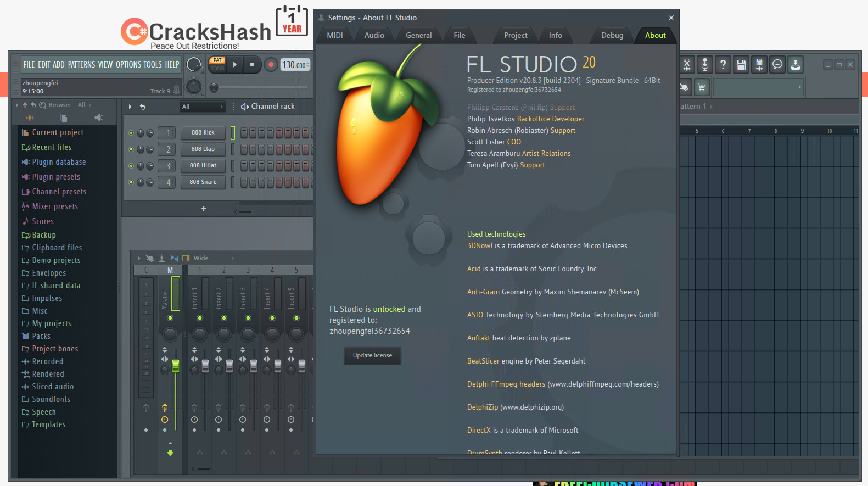Mute the 808 Snare channel green LED
868x486 pixels.
pos(131,182)
